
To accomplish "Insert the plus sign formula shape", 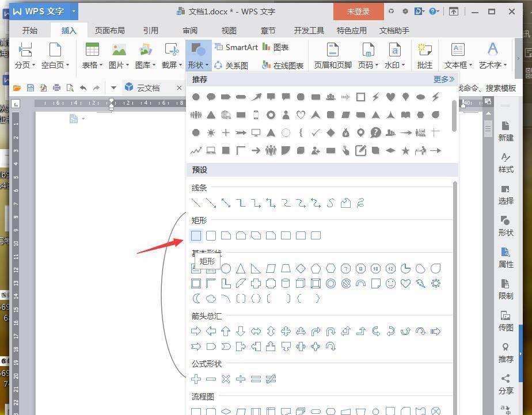I will click(196, 379).
